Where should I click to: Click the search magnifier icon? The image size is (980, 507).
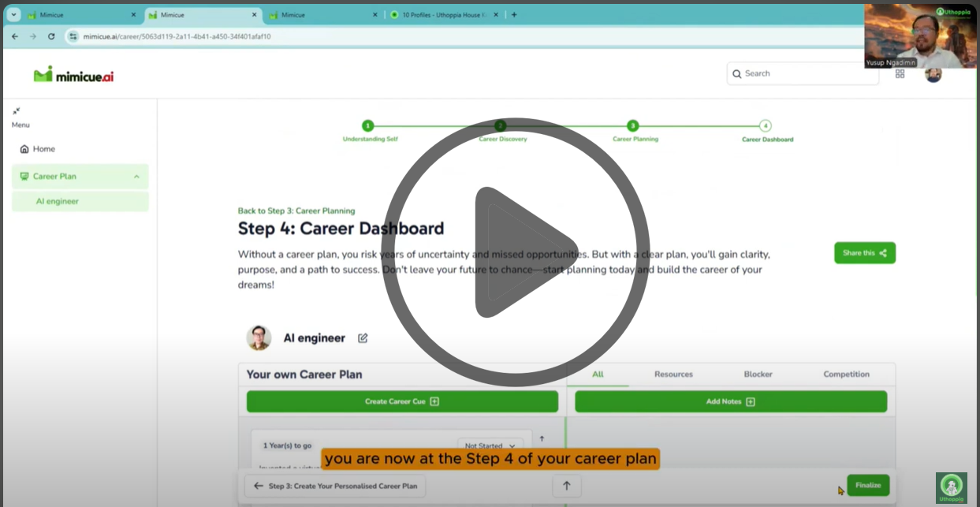pyautogui.click(x=736, y=73)
